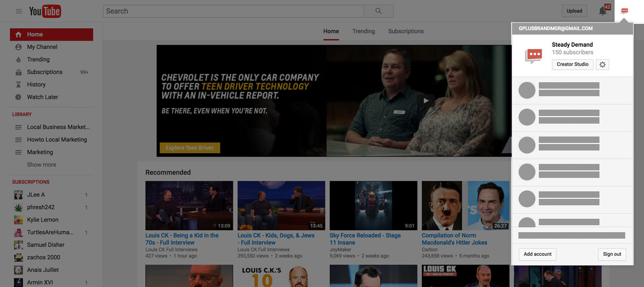The image size is (644, 287).
Task: Open Sky Force Reloaded video thumbnail
Action: click(374, 205)
